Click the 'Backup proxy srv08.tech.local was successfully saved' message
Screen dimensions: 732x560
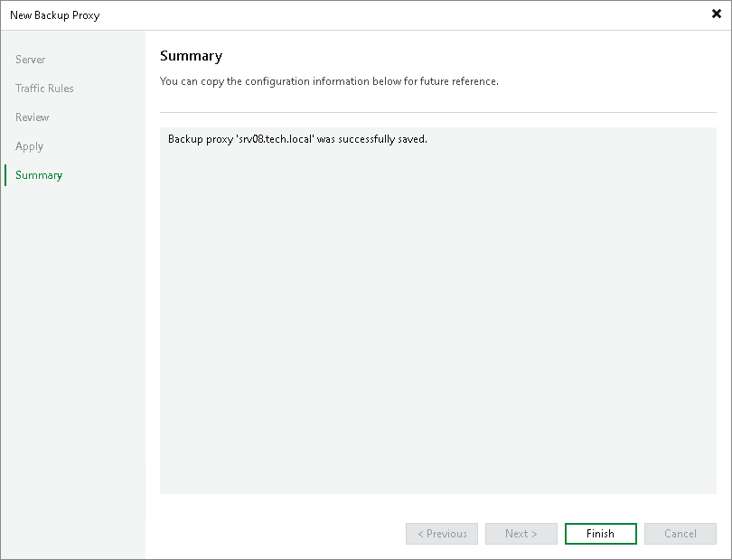(297, 139)
